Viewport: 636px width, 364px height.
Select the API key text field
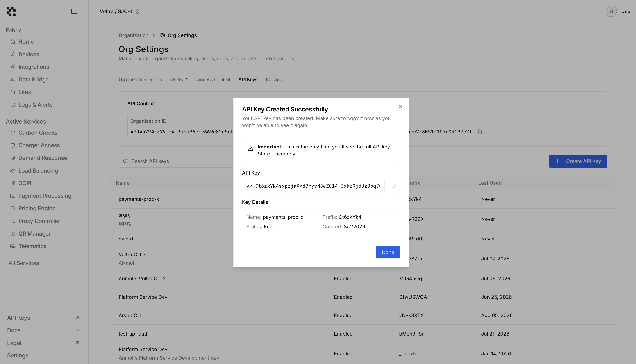[313, 186]
